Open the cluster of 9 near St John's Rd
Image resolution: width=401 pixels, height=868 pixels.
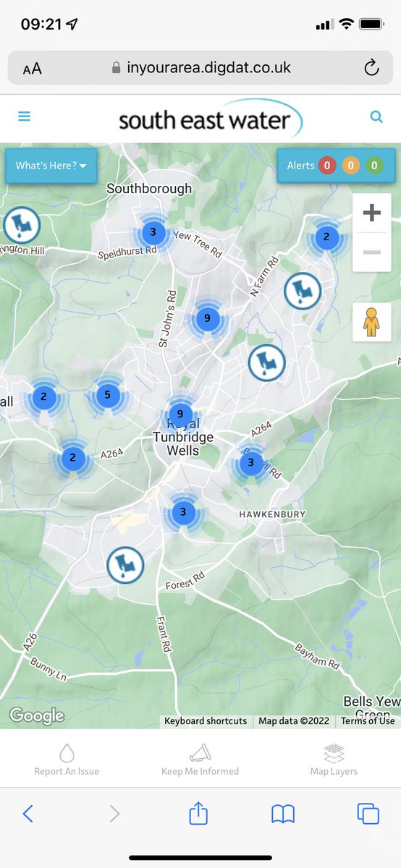click(208, 318)
